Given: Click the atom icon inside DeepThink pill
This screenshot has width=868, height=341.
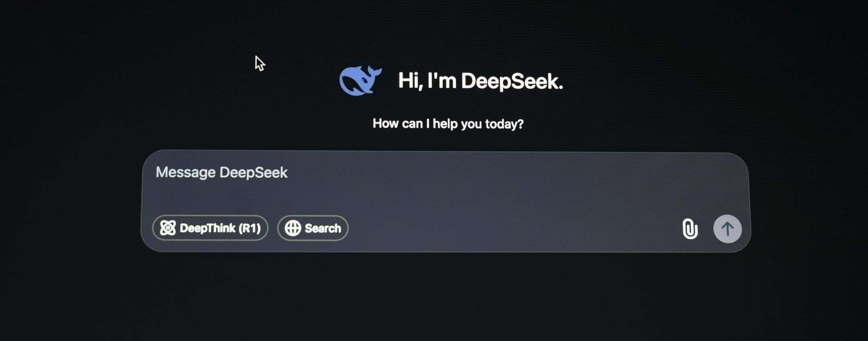Looking at the screenshot, I should pos(168,228).
